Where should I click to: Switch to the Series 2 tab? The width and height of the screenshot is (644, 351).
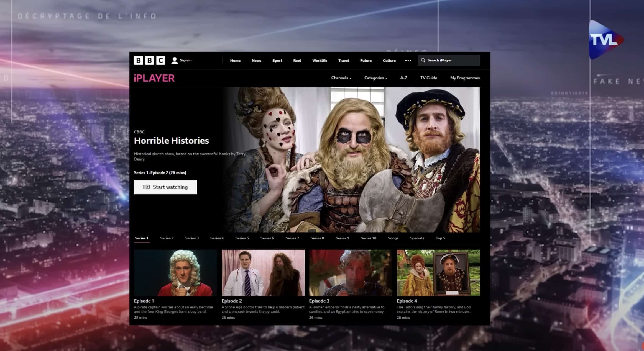167,238
